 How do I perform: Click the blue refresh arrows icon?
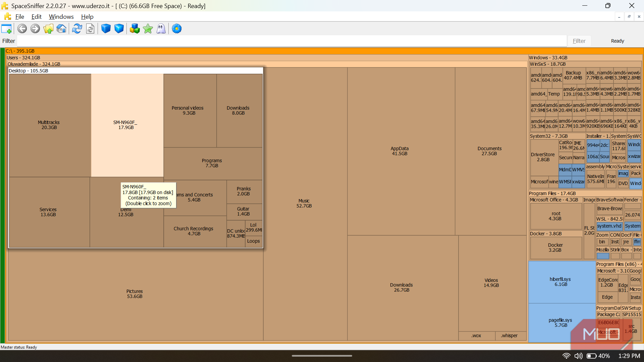tap(77, 29)
